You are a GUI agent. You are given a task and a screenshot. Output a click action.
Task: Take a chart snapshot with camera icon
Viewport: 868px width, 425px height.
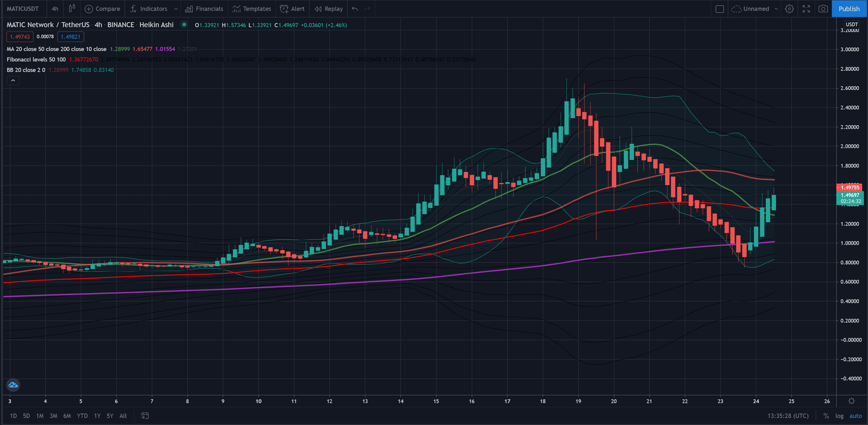pos(823,9)
